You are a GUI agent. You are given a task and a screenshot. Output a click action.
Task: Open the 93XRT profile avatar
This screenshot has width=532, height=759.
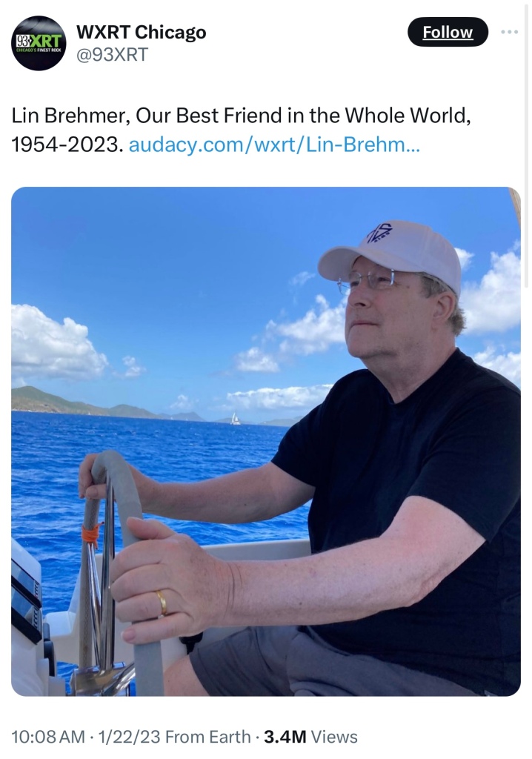[39, 43]
